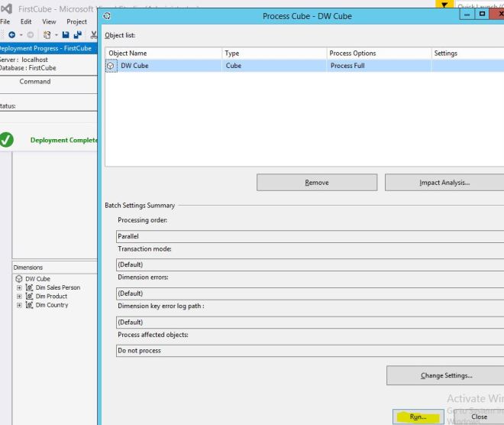The width and height of the screenshot is (504, 425).
Task: Expand the Dim Country tree node
Action: coord(18,305)
